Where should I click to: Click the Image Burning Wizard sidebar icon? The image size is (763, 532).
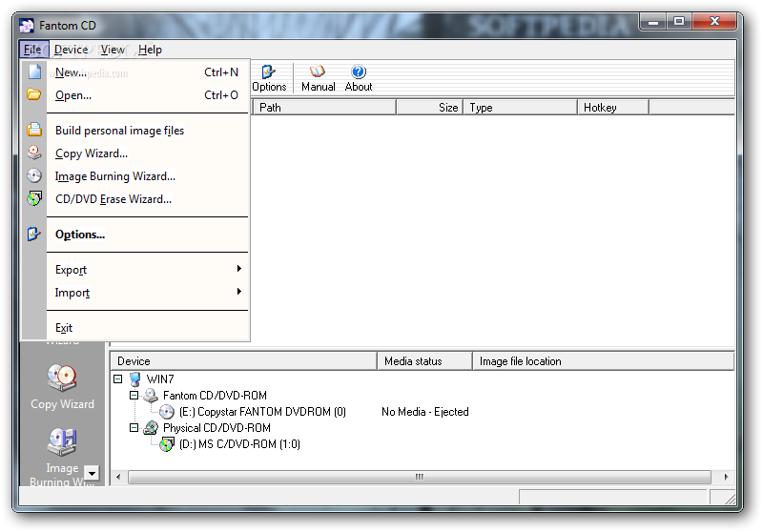[62, 441]
